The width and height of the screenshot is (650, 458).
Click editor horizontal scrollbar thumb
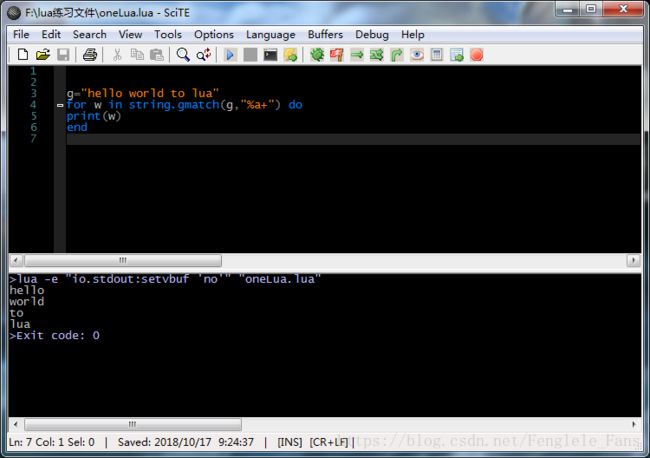click(x=123, y=261)
